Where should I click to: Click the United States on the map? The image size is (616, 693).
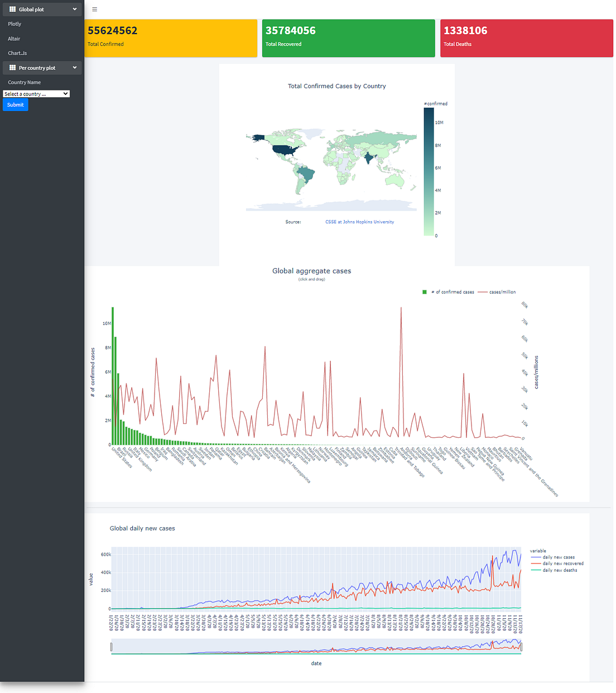pyautogui.click(x=285, y=149)
